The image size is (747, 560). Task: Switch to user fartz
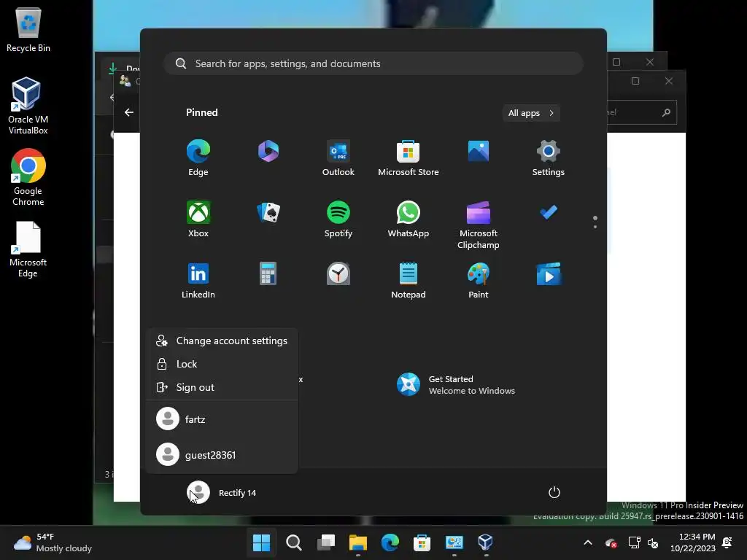222,419
